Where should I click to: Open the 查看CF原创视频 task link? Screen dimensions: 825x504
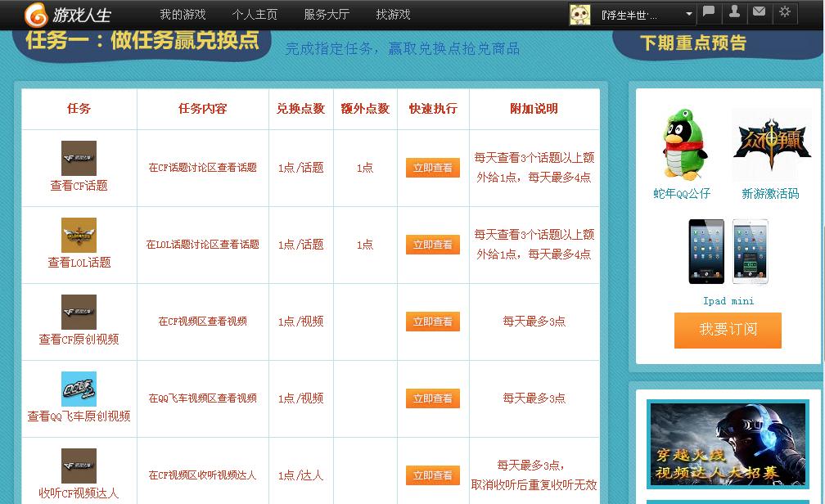tap(79, 340)
